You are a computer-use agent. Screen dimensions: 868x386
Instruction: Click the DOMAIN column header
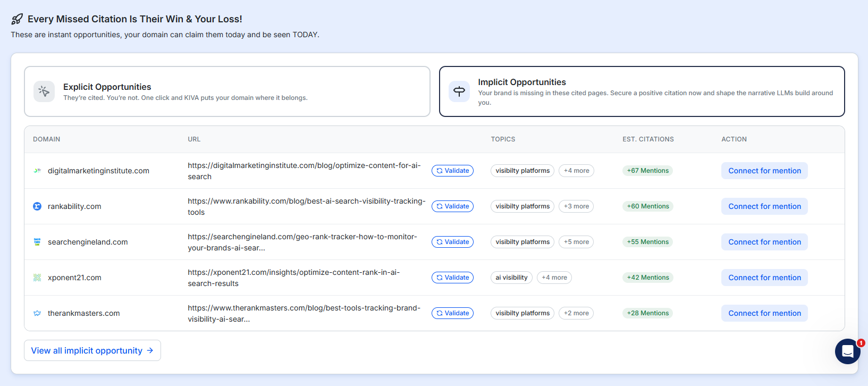coord(47,139)
